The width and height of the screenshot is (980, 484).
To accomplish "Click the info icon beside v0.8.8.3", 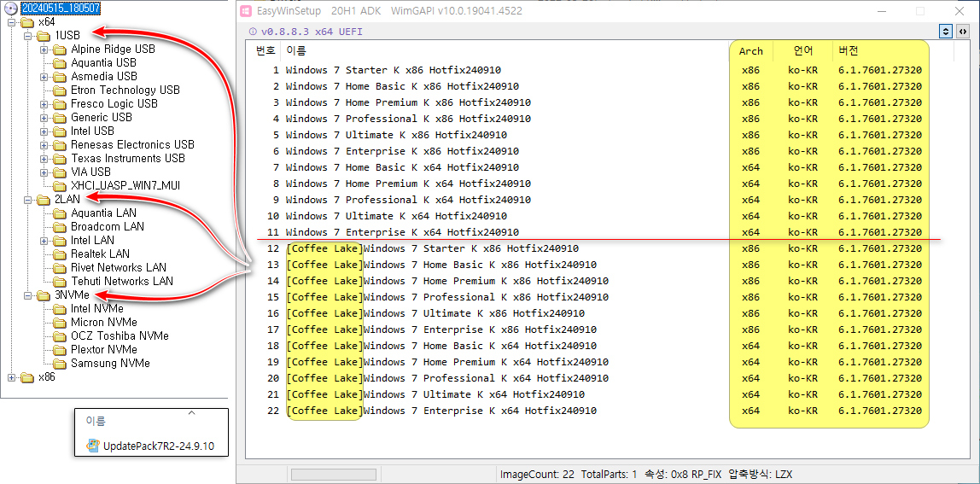I will (253, 32).
